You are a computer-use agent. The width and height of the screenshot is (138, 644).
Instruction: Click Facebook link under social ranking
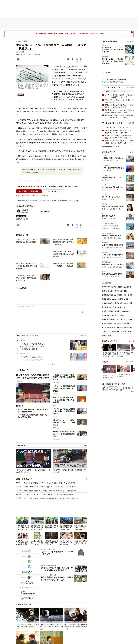click(108, 147)
